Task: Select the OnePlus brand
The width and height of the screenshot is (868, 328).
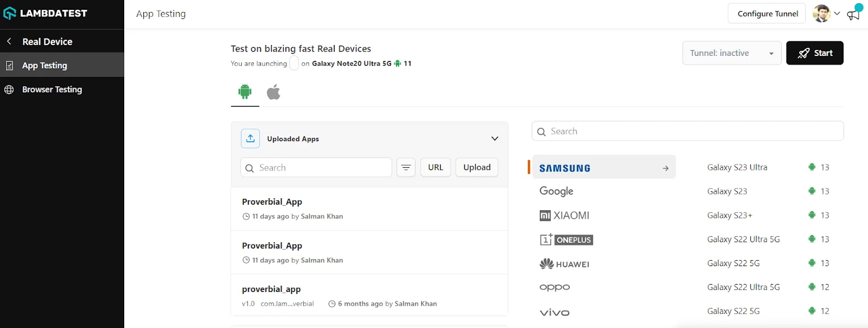Action: [566, 239]
